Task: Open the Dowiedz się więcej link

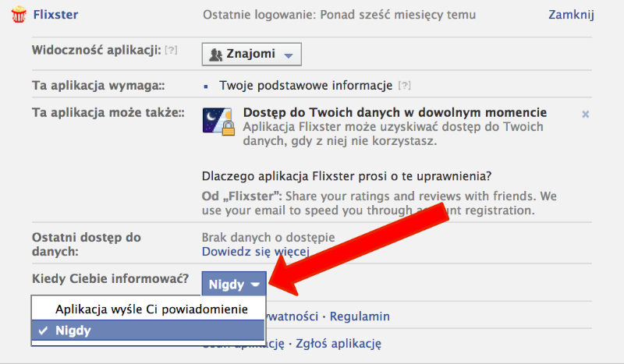Action: (256, 252)
